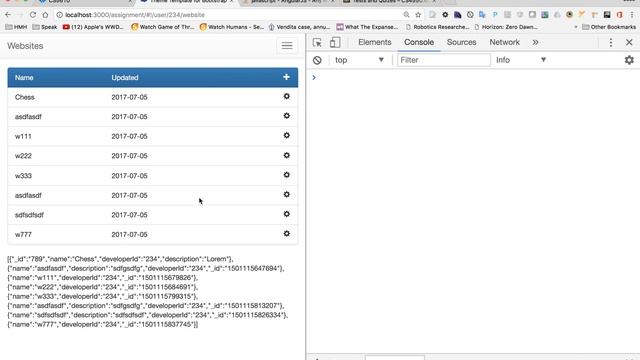Image resolution: width=640 pixels, height=360 pixels.
Task: Open the Other Bookmarks folder
Action: [609, 27]
